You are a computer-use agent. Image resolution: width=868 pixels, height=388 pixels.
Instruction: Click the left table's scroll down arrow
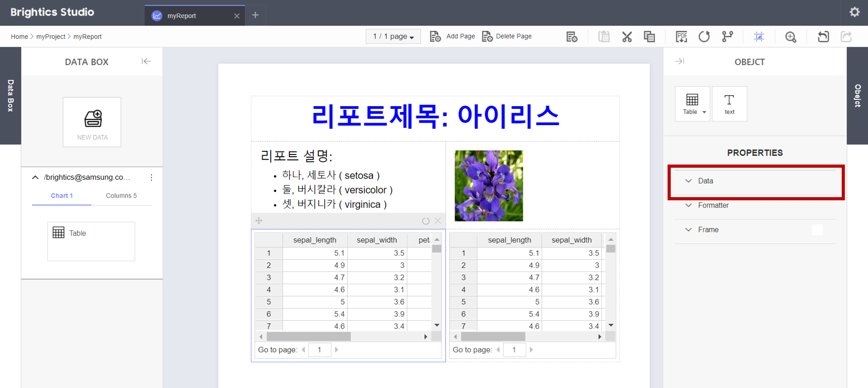(x=437, y=325)
